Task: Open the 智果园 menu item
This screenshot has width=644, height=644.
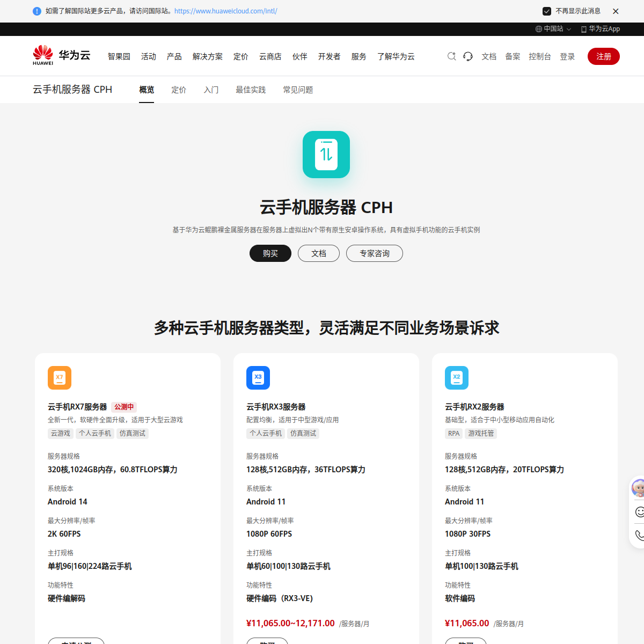Action: [x=119, y=56]
